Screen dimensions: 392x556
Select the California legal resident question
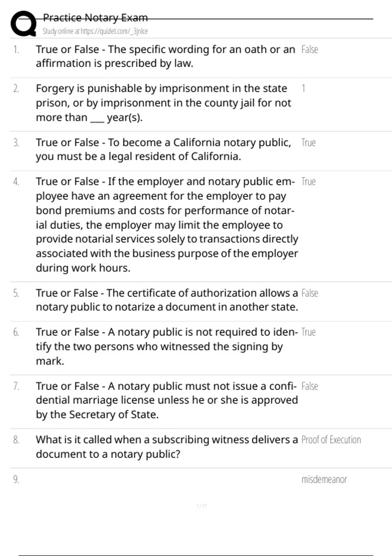pyautogui.click(x=163, y=149)
